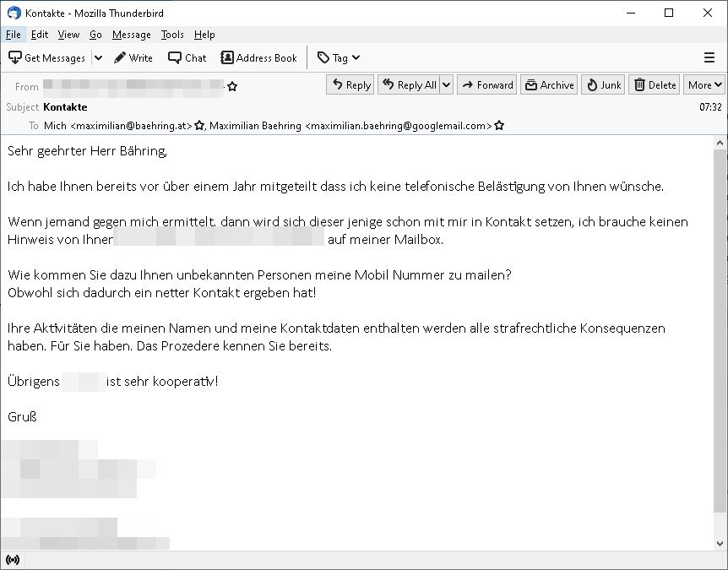Forward this email
728x570 pixels.
pyautogui.click(x=487, y=85)
